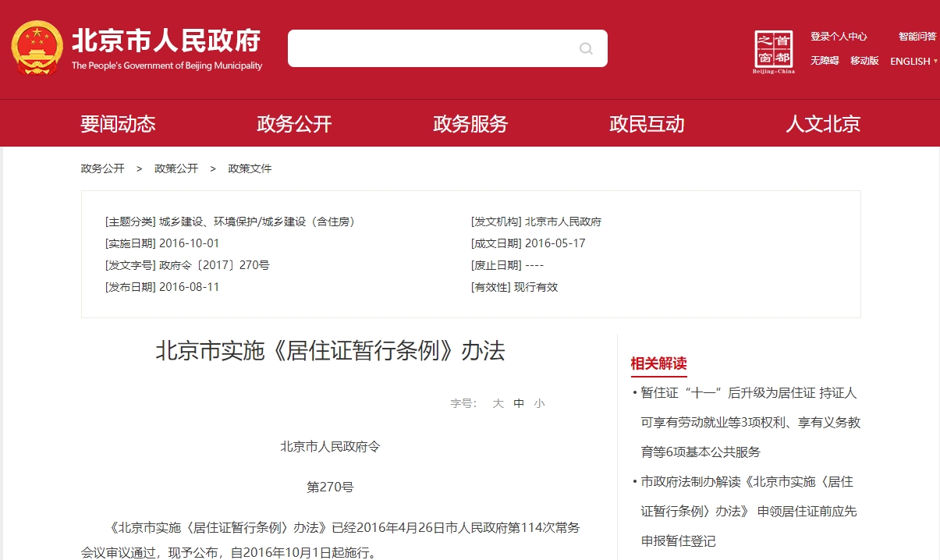
Task: Click the 第270号 order number line
Action: [x=330, y=487]
